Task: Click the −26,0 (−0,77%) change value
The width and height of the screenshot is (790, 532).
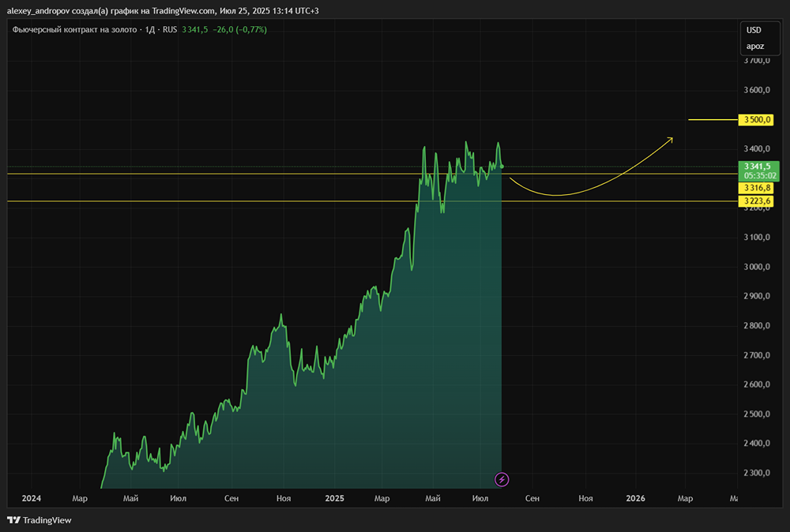Action: click(240, 30)
